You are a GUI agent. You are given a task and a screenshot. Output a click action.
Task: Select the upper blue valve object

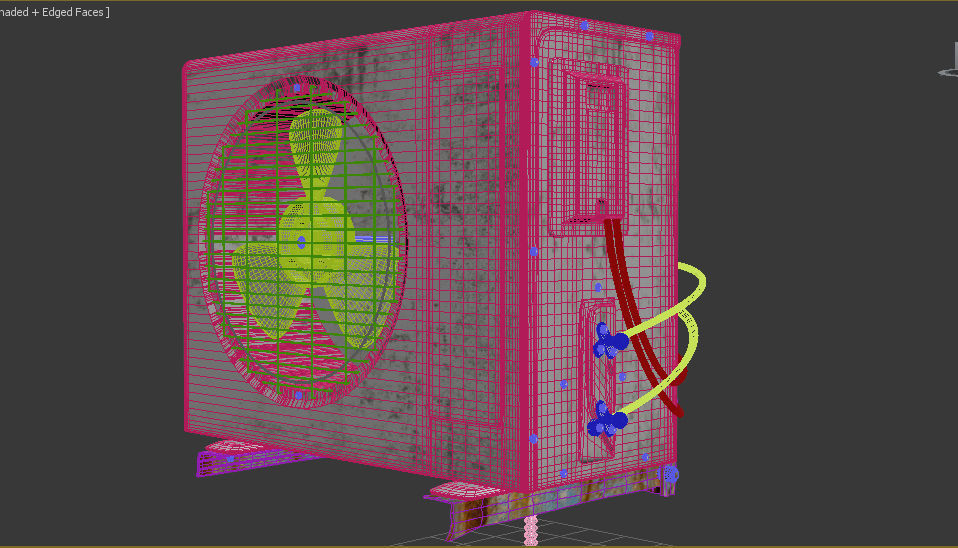pos(609,342)
